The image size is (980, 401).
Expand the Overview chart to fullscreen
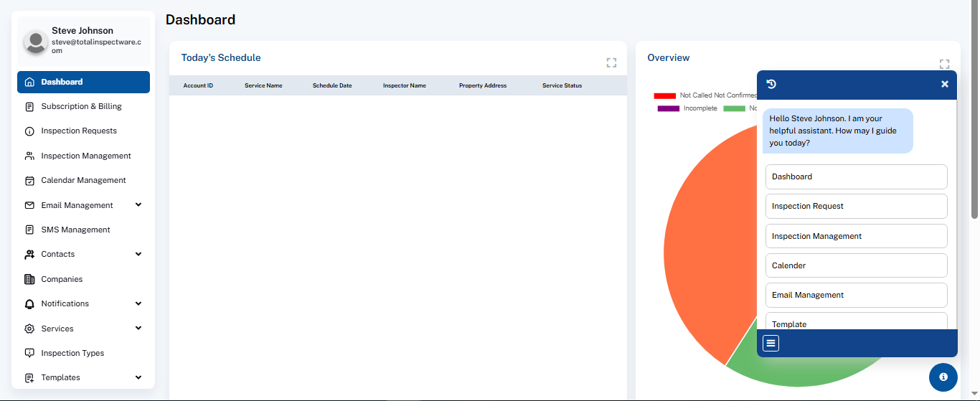(x=944, y=64)
